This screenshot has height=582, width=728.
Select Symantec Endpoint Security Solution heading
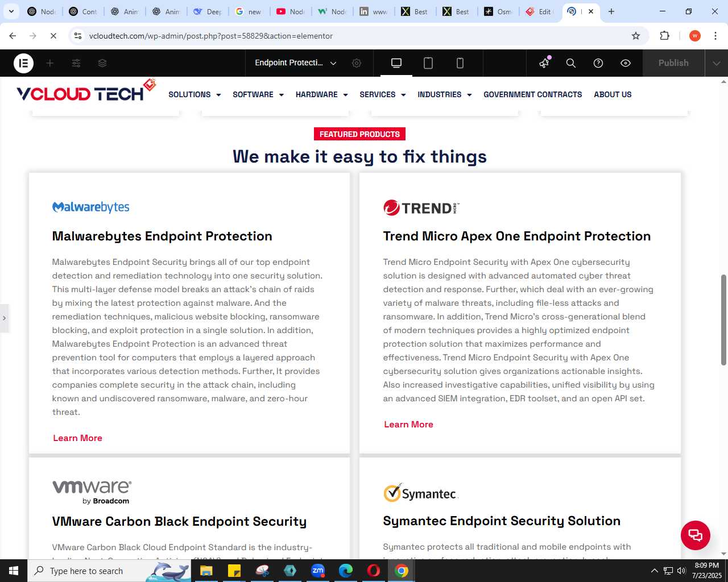(502, 521)
